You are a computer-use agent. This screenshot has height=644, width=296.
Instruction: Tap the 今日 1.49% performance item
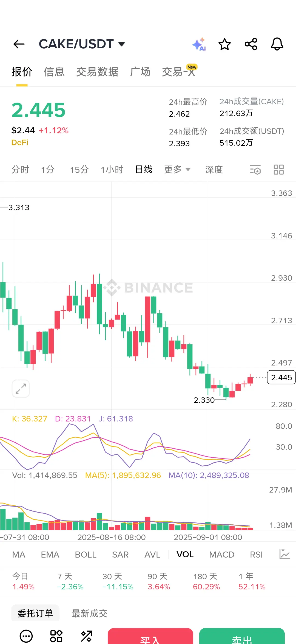click(x=24, y=581)
